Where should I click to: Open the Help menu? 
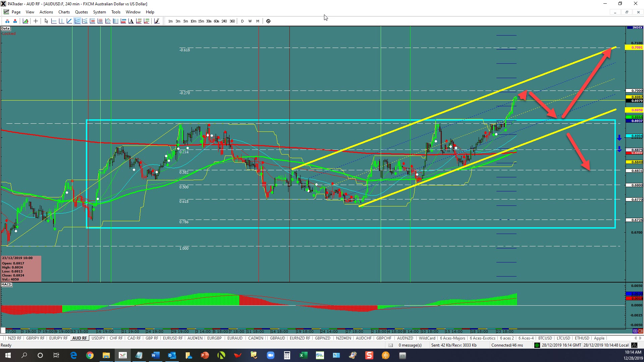[x=150, y=12]
